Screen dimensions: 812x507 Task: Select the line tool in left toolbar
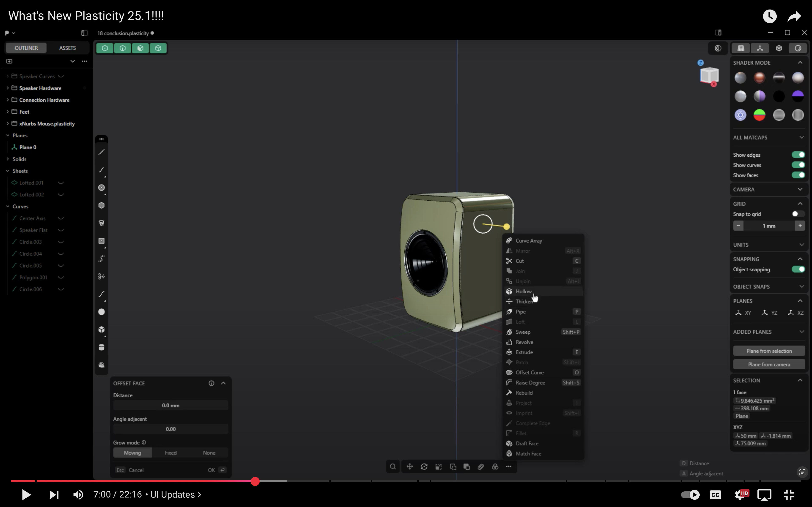(x=101, y=152)
